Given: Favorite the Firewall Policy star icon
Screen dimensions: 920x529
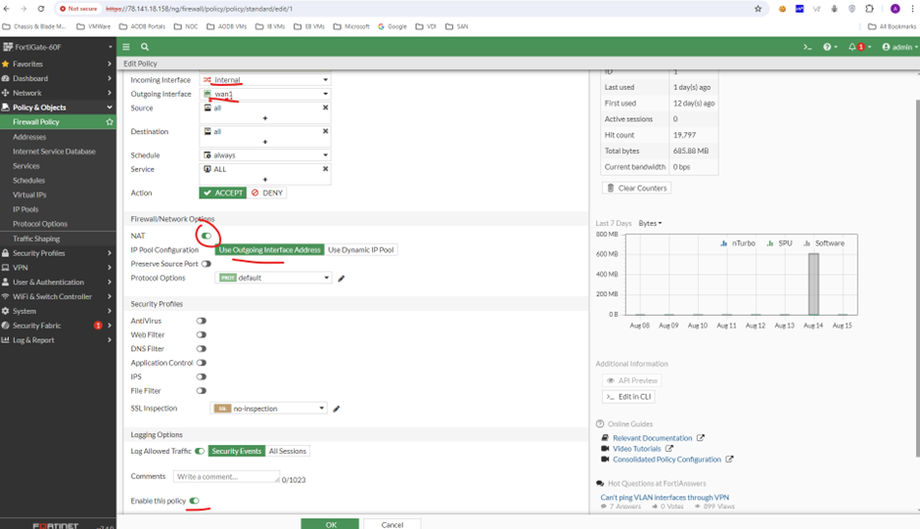Looking at the screenshot, I should (x=109, y=122).
